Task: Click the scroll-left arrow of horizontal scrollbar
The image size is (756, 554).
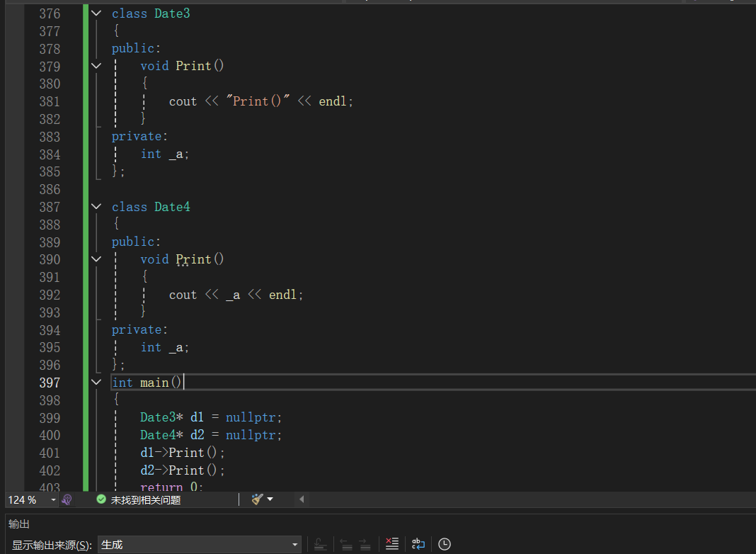Action: pyautogui.click(x=302, y=499)
